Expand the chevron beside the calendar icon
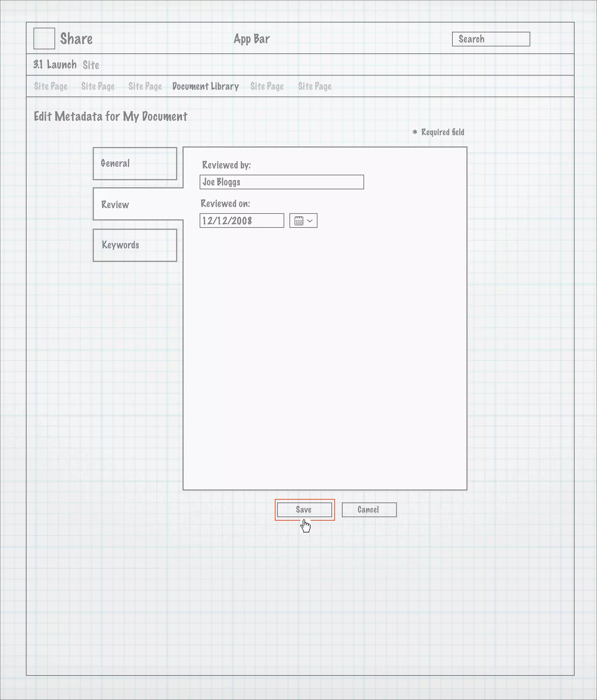The width and height of the screenshot is (597, 700). 310,221
